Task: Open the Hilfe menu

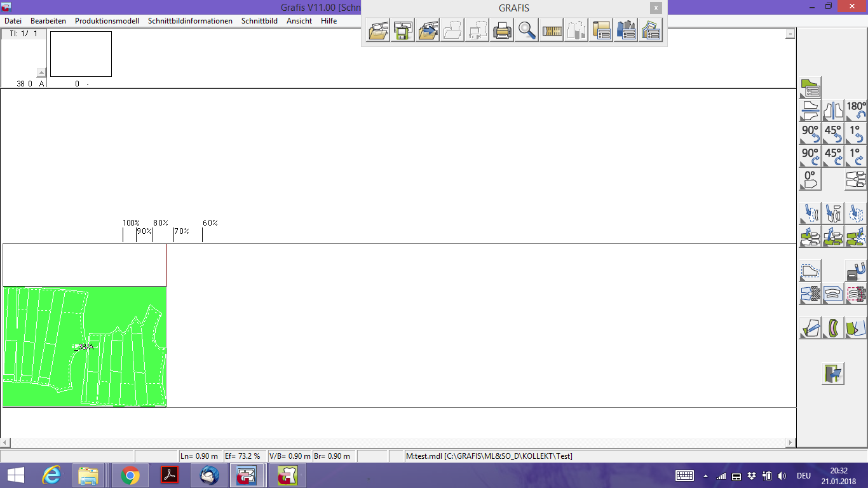Action: click(329, 21)
